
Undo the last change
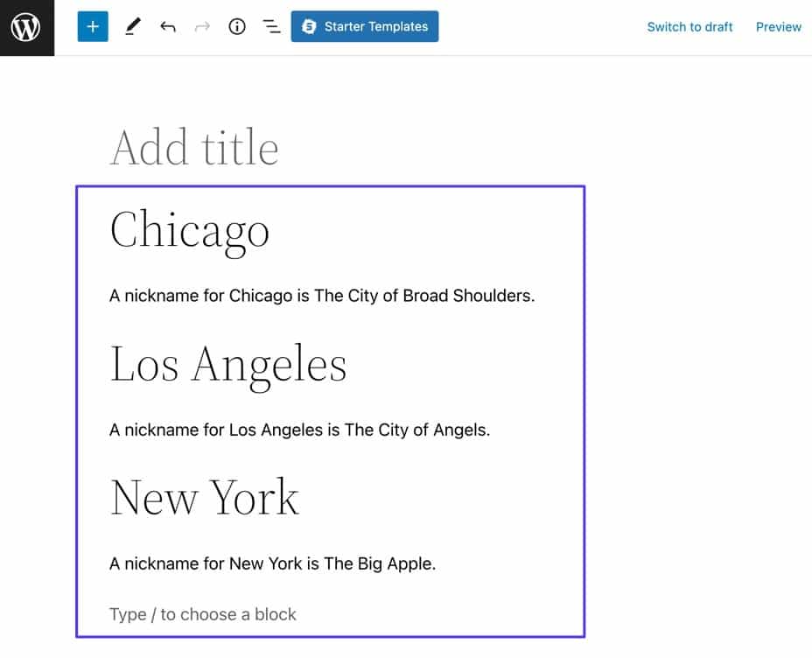tap(167, 26)
